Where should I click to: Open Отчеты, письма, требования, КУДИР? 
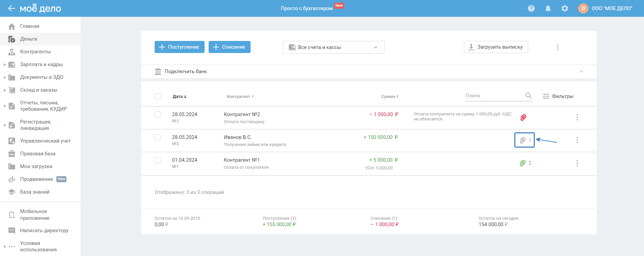click(x=44, y=106)
